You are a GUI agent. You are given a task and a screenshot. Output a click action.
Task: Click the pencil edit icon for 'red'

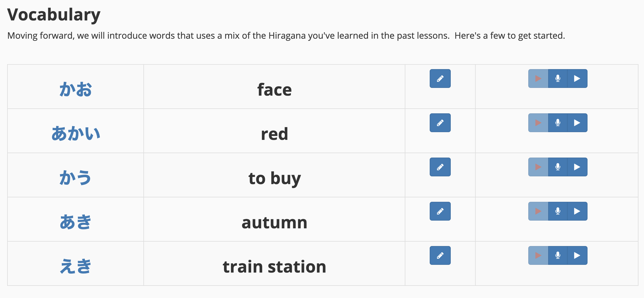click(x=440, y=123)
